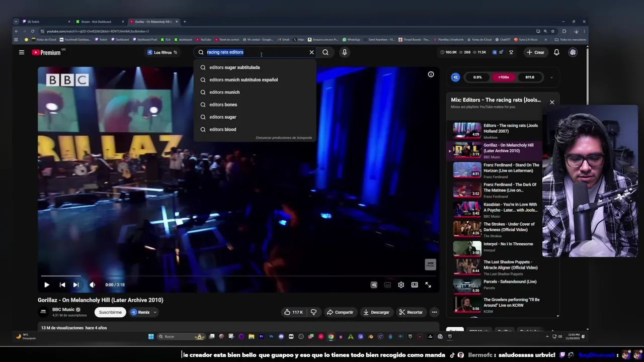The image size is (644, 362).
Task: Reload the page
Action: (33, 31)
